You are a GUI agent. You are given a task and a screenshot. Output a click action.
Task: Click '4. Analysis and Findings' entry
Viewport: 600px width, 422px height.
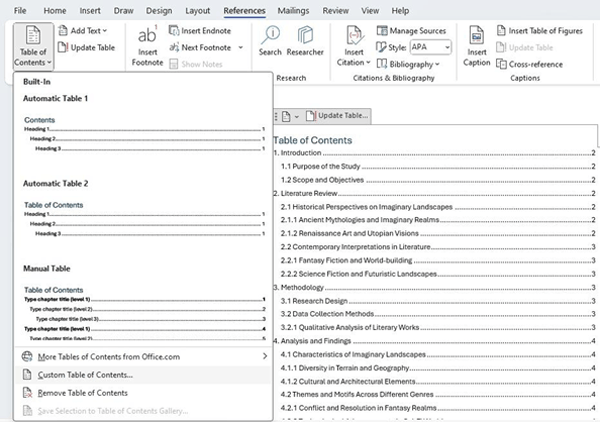click(434, 341)
